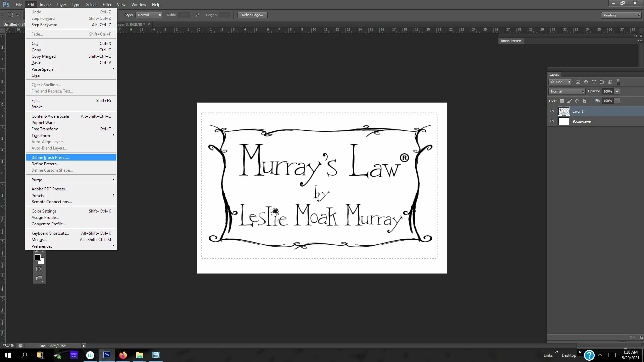Click the black foreground color swatch
Image resolution: width=644 pixels, height=362 pixels.
tap(37, 257)
